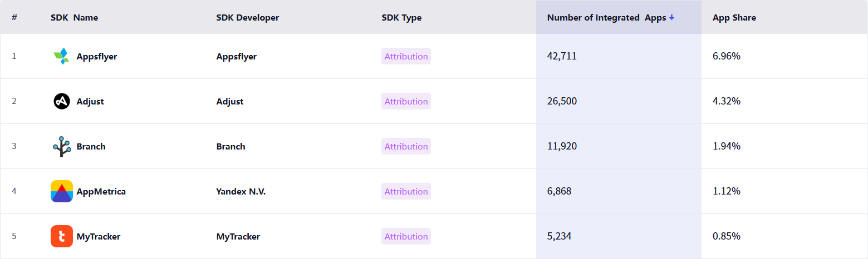Click the Branch tree logo icon
This screenshot has width=868, height=259.
coord(61,146)
